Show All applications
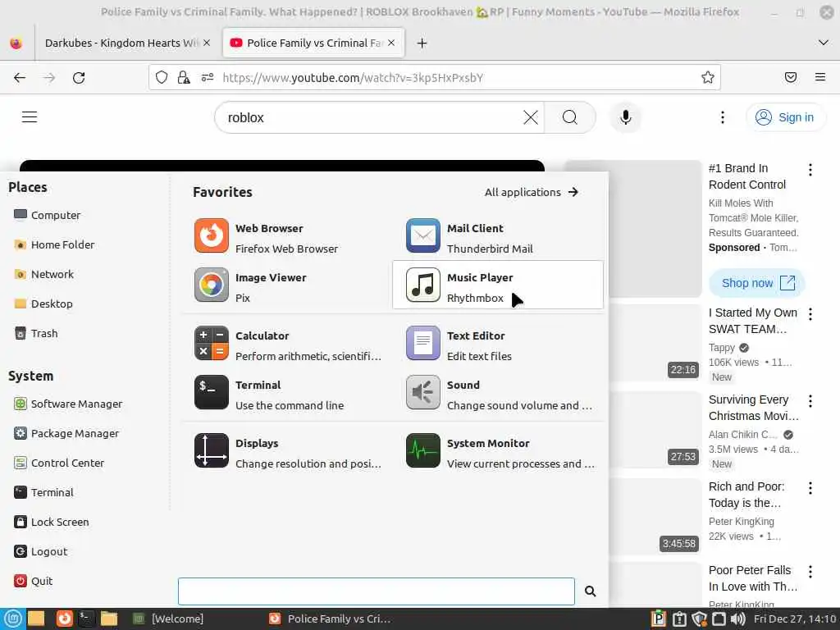Screen dimensions: 840x630 point(532,192)
